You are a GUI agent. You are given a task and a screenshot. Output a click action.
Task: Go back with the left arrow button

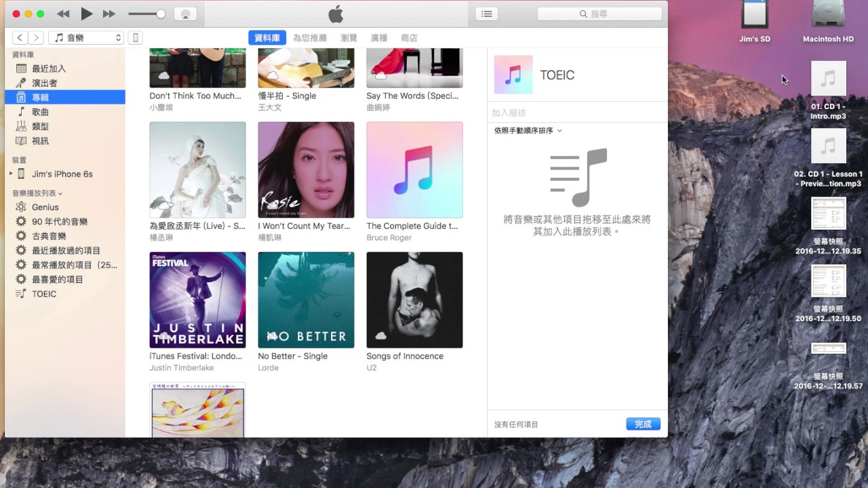(20, 38)
